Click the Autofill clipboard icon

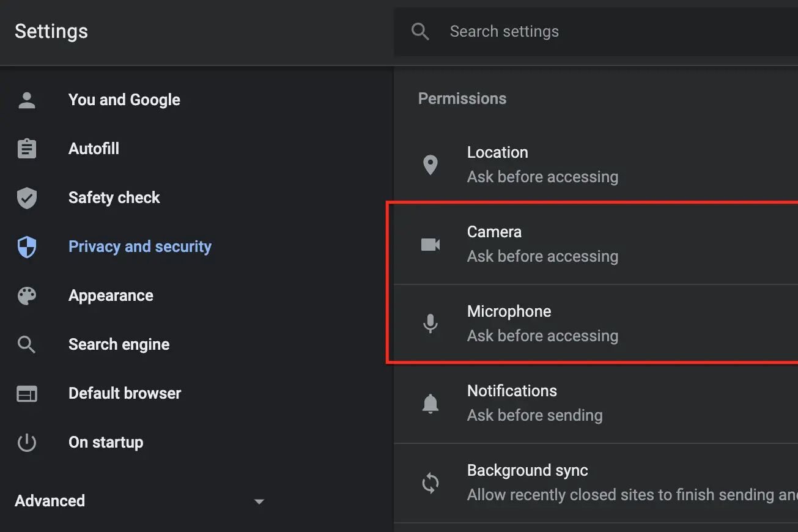coord(26,148)
